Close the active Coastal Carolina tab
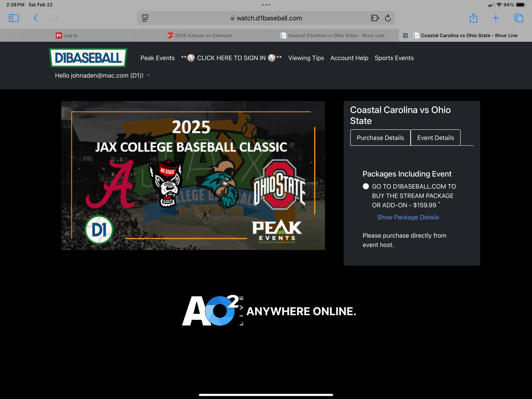 pyautogui.click(x=405, y=35)
